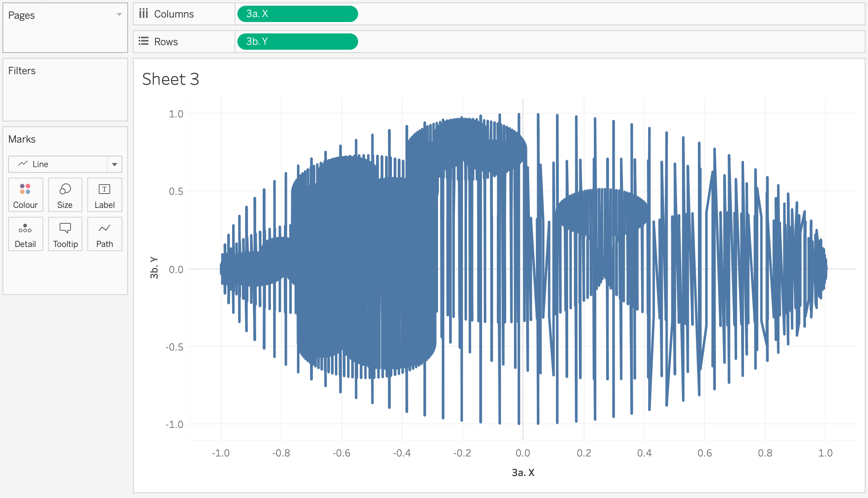Viewport: 868px width, 498px height.
Task: Open the Pages card dropdown arrow
Action: (x=119, y=15)
